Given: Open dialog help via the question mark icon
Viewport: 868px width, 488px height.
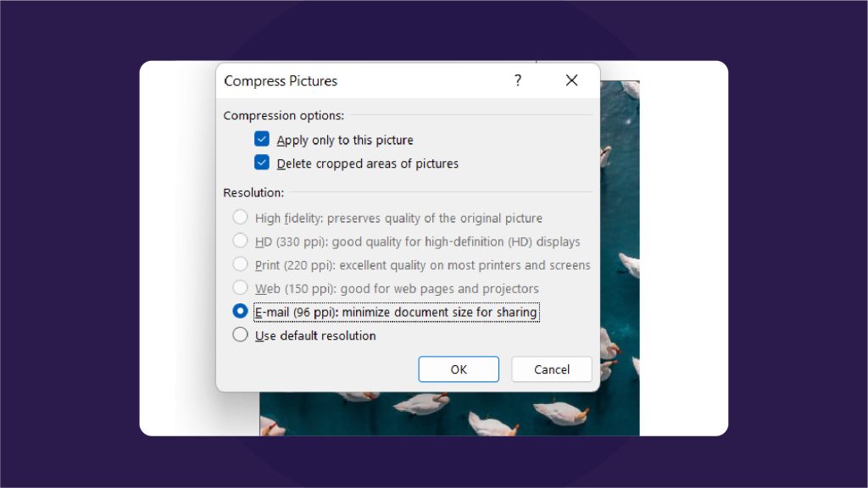Looking at the screenshot, I should (517, 80).
